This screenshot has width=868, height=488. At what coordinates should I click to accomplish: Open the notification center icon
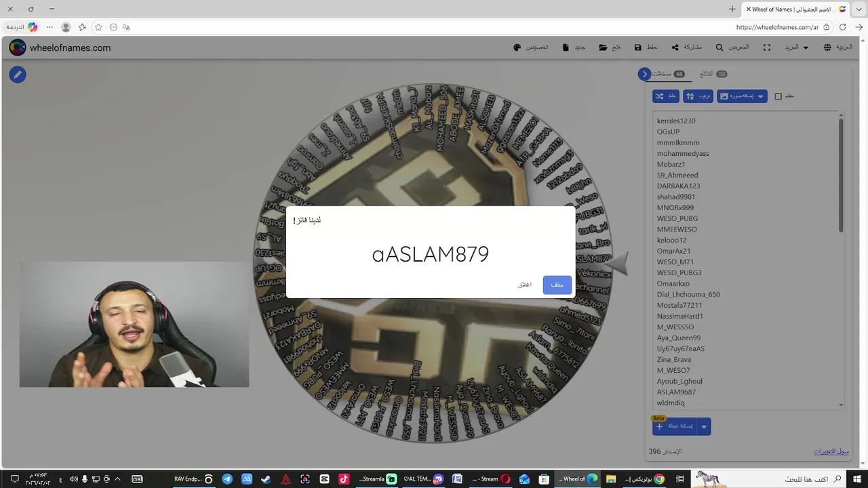pos(14,479)
